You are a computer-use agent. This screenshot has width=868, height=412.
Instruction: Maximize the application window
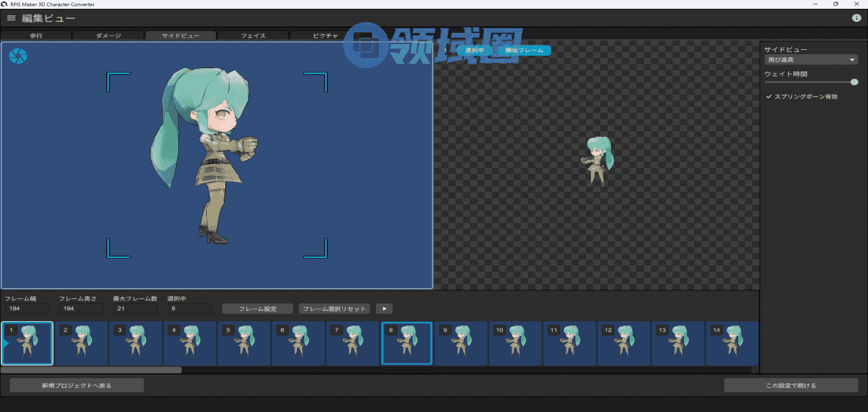[x=836, y=4]
